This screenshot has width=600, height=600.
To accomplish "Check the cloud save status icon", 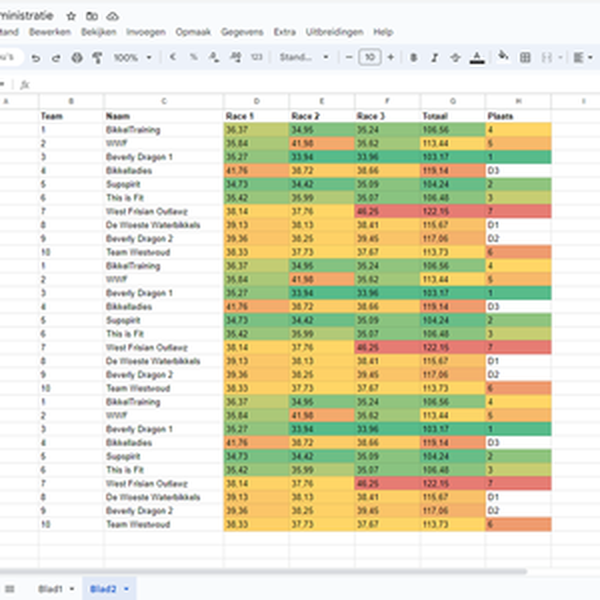I will [x=112, y=16].
